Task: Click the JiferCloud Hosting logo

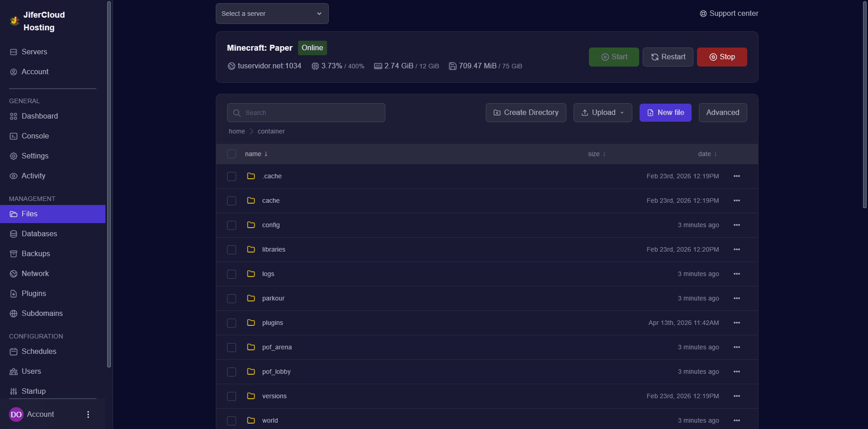Action: (x=14, y=21)
